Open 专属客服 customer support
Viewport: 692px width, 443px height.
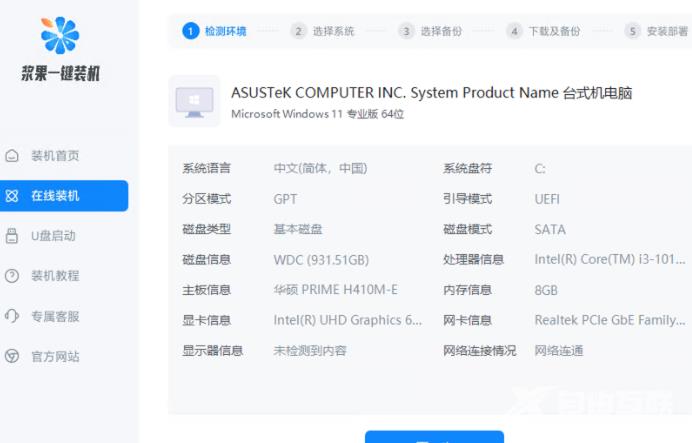pyautogui.click(x=55, y=316)
